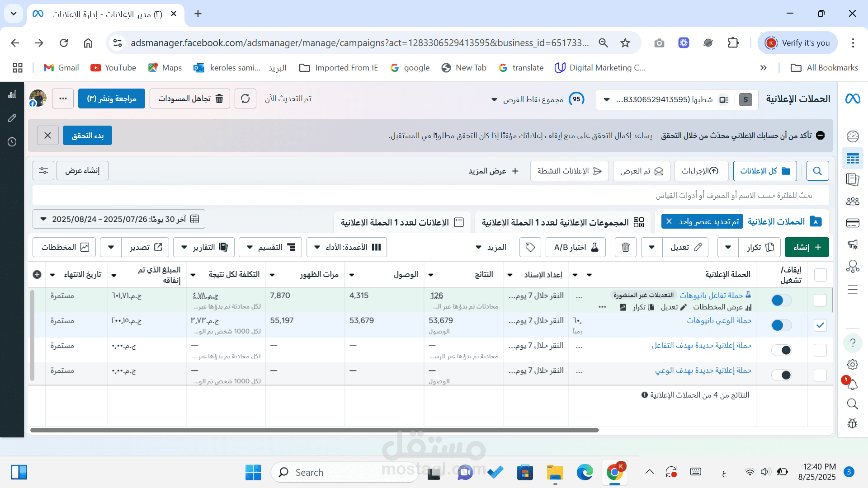Open the last 30 days date range dropdown
Screen dimensions: 868x488
(x=119, y=219)
